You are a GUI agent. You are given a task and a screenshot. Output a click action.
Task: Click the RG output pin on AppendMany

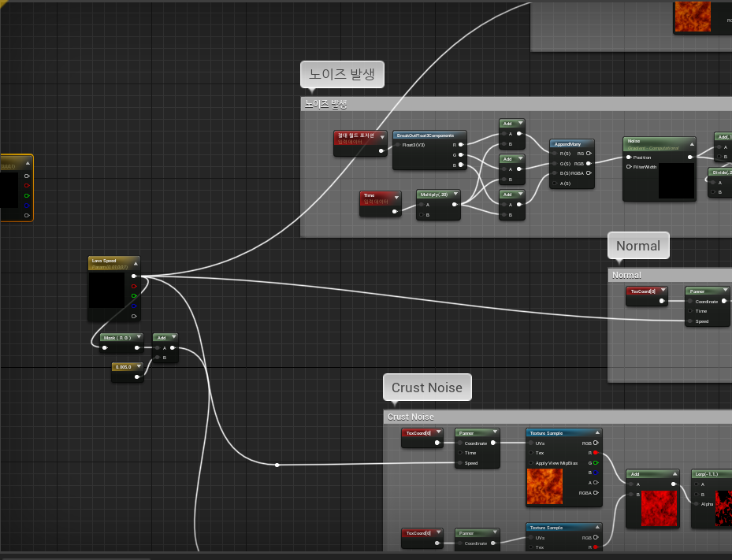pos(589,154)
